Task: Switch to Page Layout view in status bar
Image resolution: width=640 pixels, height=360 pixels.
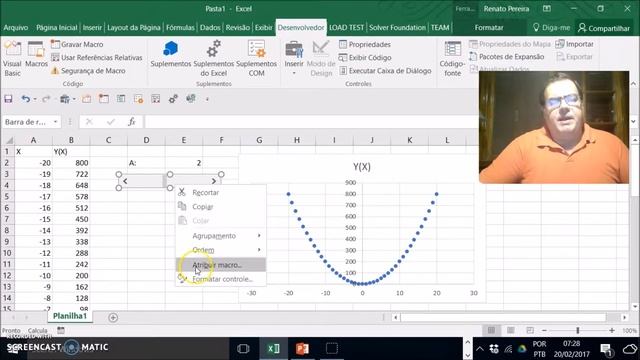Action: pos(510,330)
